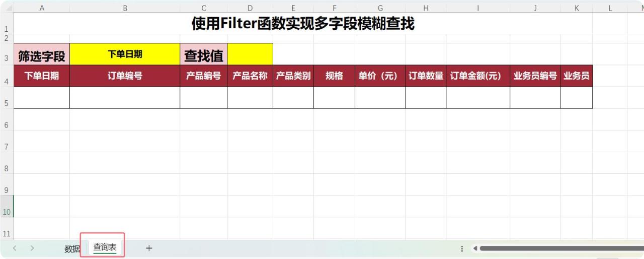Select column L header
Screen dimensions: 644x259
point(610,8)
